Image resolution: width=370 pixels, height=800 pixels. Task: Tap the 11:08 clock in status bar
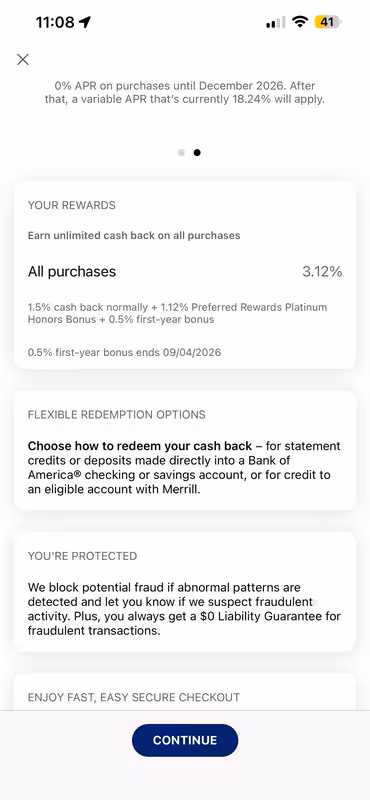click(55, 22)
